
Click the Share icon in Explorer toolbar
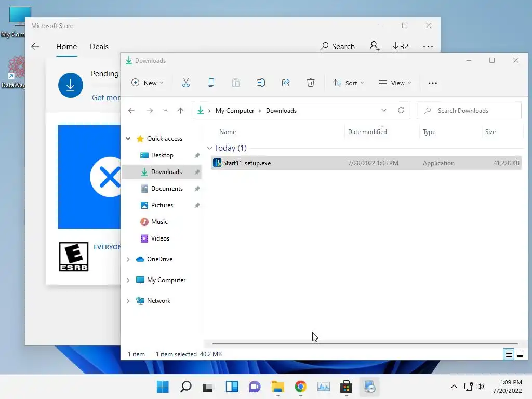(x=286, y=83)
